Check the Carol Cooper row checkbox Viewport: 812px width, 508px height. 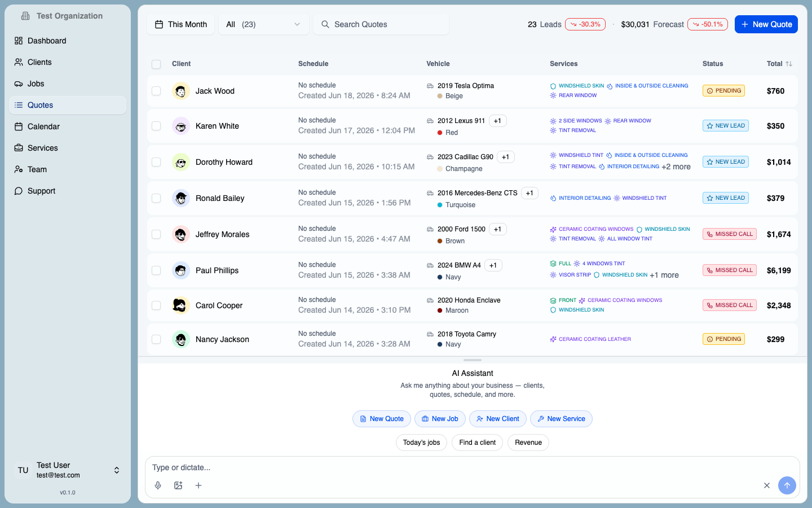coord(156,305)
